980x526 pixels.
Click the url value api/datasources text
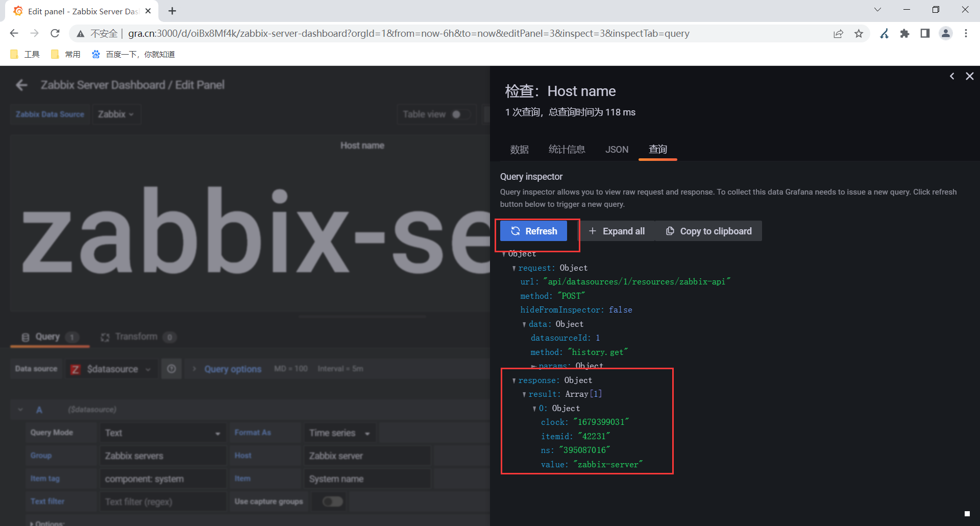click(x=637, y=282)
